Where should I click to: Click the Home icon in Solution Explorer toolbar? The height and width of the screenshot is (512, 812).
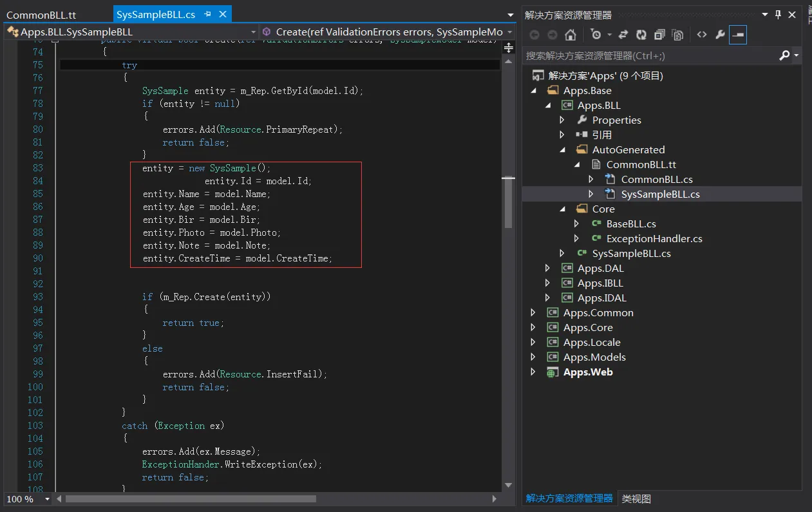pos(571,35)
